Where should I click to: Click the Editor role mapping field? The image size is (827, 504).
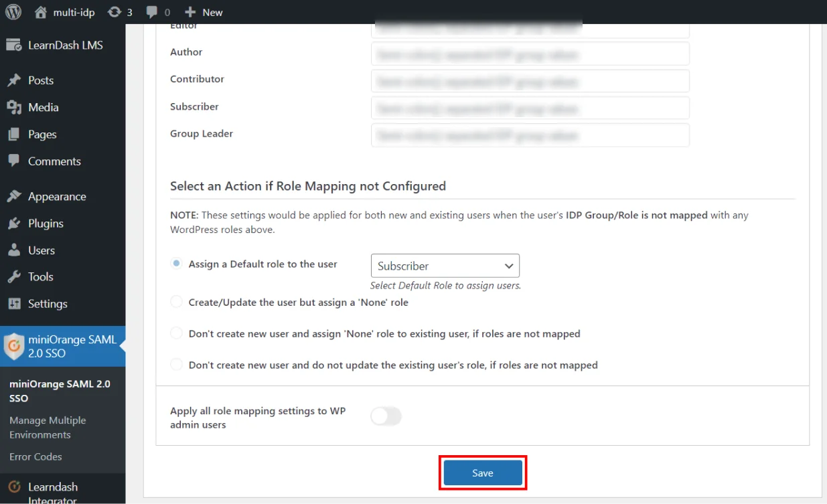pos(530,29)
